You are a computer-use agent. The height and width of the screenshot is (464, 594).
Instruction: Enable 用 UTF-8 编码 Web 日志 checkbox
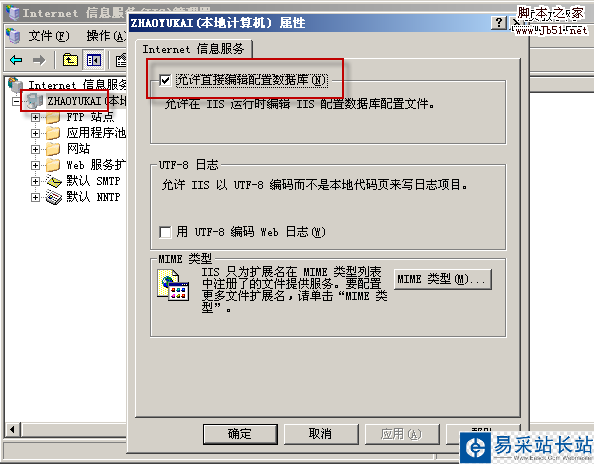point(165,232)
